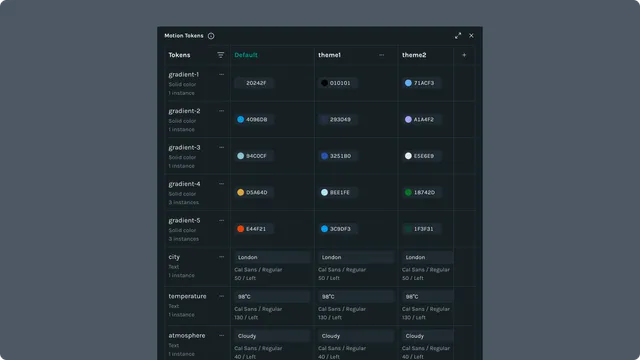Image resolution: width=640 pixels, height=360 pixels.
Task: Select the theme2 column header
Action: pyautogui.click(x=414, y=55)
